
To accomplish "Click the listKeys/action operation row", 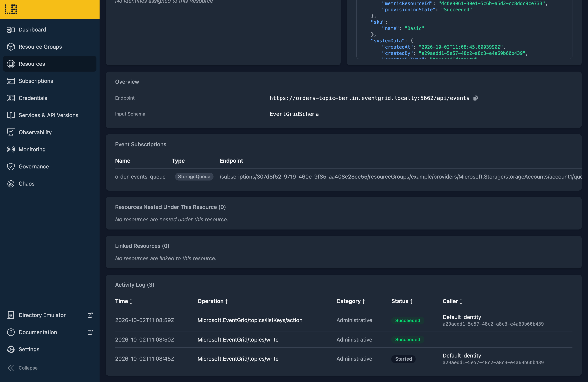I will coord(344,320).
